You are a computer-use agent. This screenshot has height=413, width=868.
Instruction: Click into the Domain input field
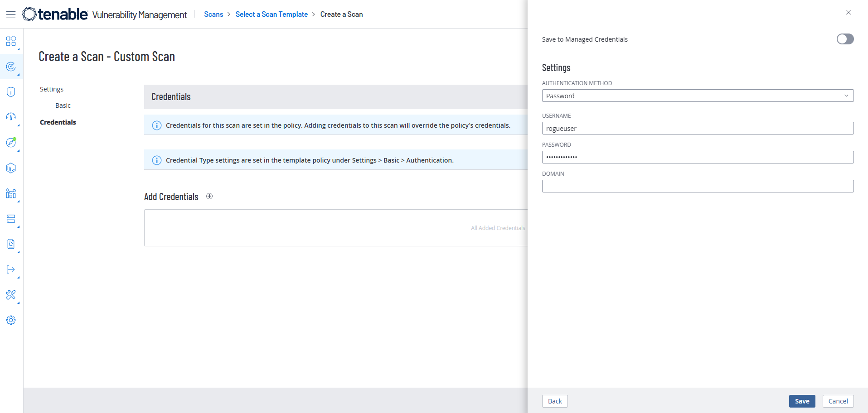click(698, 186)
